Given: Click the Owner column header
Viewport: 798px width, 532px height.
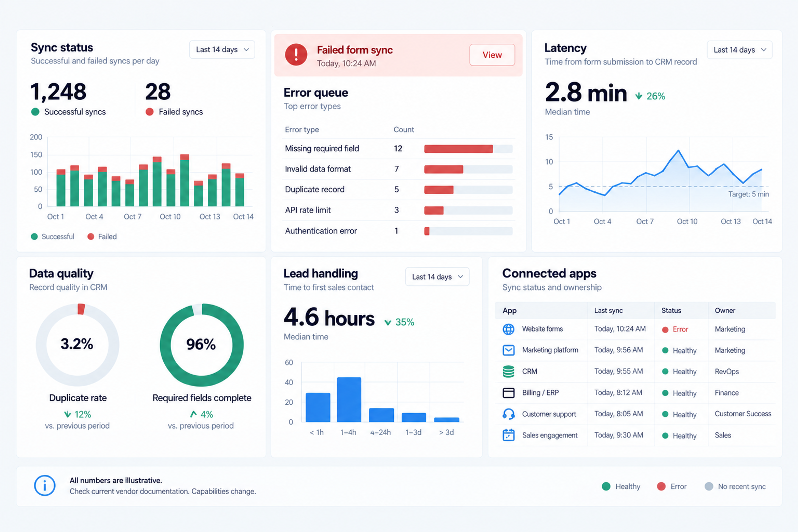Looking at the screenshot, I should 725,311.
